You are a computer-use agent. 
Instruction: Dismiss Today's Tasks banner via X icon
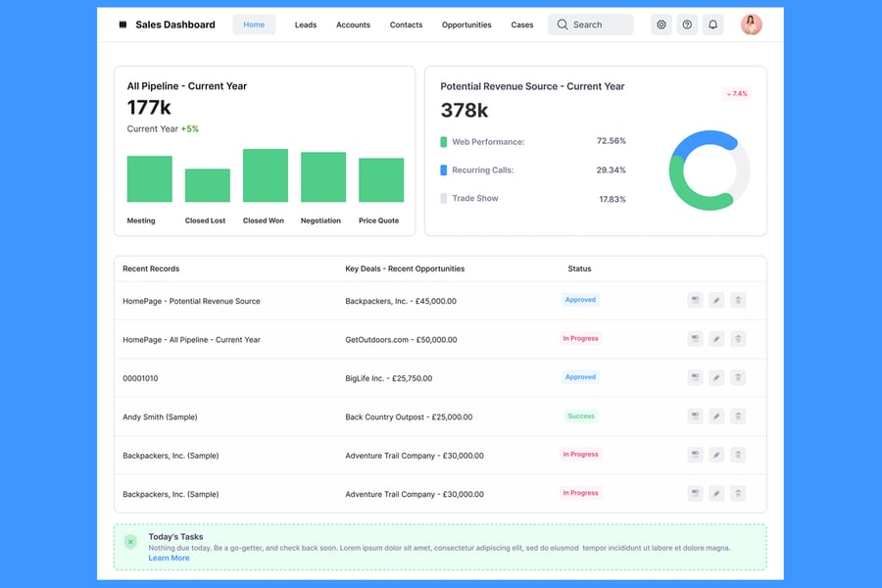(130, 541)
